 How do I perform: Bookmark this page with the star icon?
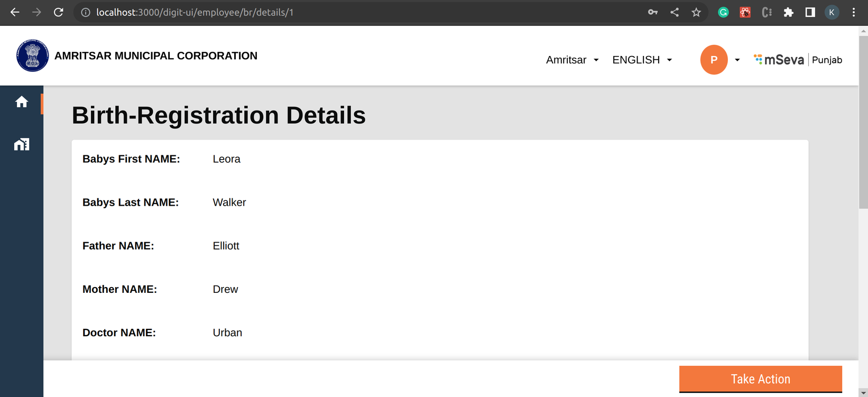[x=696, y=12]
